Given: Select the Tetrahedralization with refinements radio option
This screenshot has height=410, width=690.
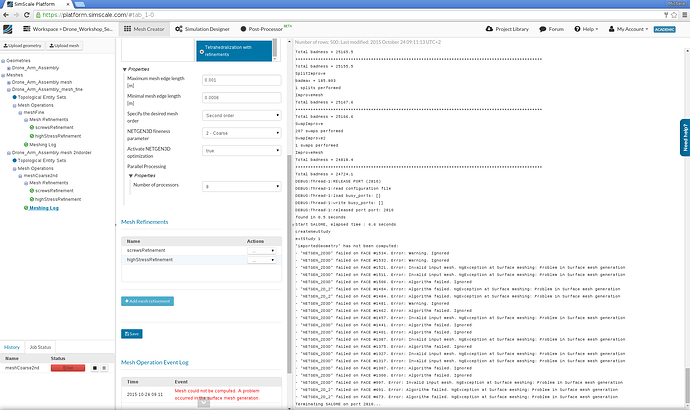Looking at the screenshot, I should coord(202,51).
